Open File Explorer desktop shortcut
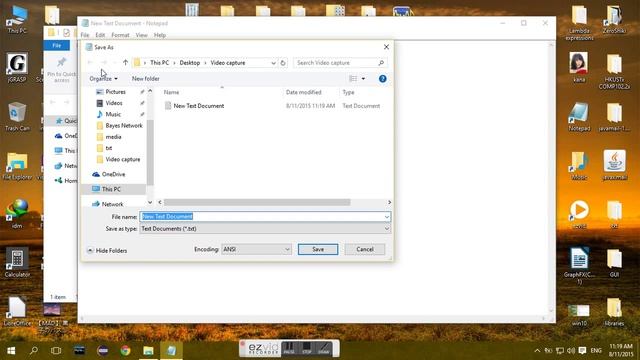This screenshot has width=640, height=360. click(17, 166)
